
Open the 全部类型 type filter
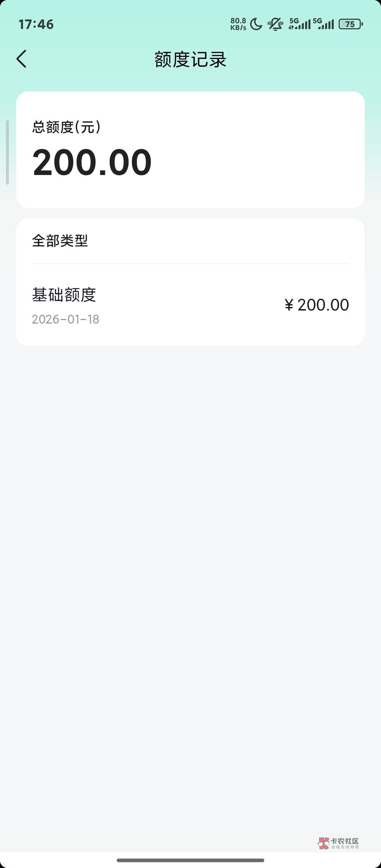point(60,241)
